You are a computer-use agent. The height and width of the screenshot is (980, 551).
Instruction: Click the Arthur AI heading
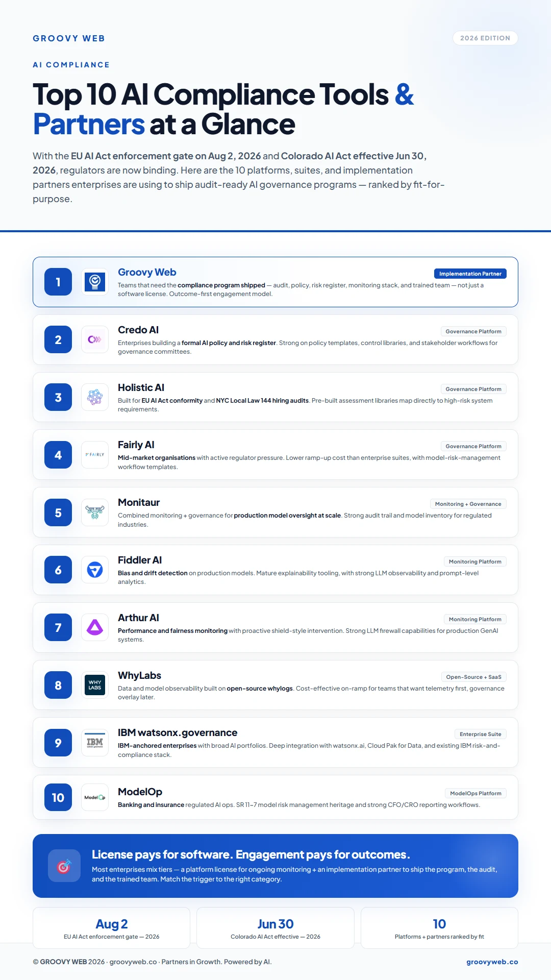(138, 618)
